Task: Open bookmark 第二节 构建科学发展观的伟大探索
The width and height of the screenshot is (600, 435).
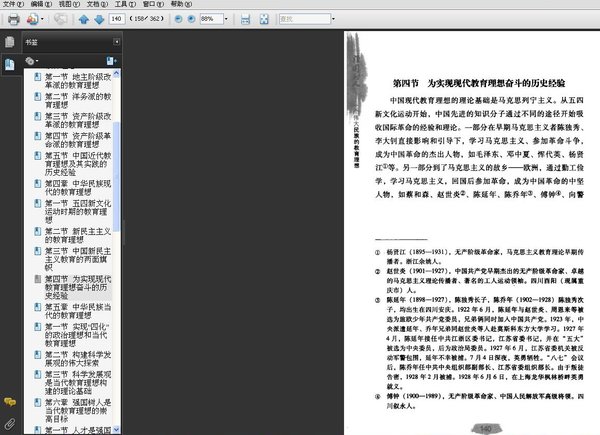Action: [x=78, y=358]
